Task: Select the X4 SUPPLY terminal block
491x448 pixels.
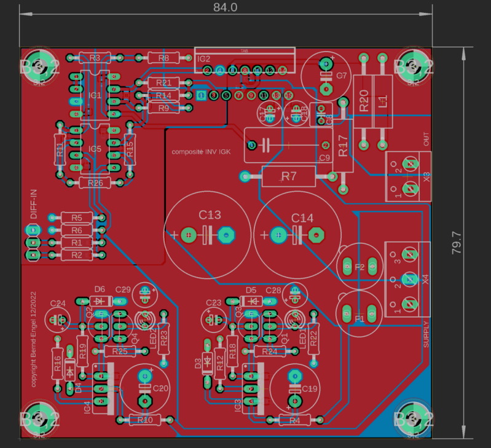Action: tap(407, 279)
